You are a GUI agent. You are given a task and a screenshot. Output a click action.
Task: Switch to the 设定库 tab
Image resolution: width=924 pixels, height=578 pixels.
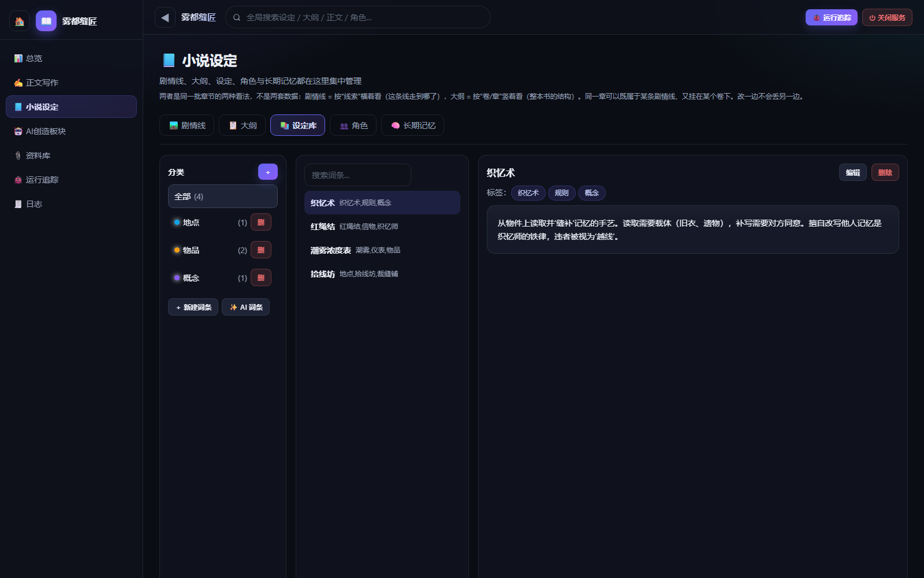pos(297,125)
